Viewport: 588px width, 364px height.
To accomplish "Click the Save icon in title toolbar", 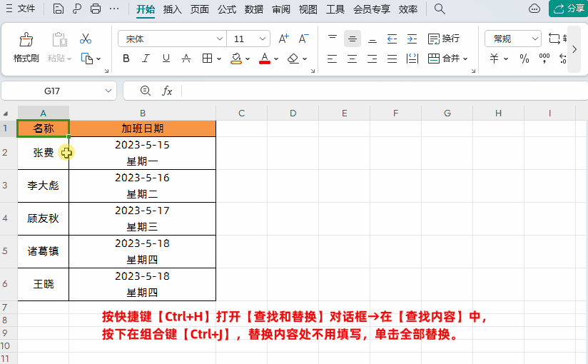I will click(58, 9).
